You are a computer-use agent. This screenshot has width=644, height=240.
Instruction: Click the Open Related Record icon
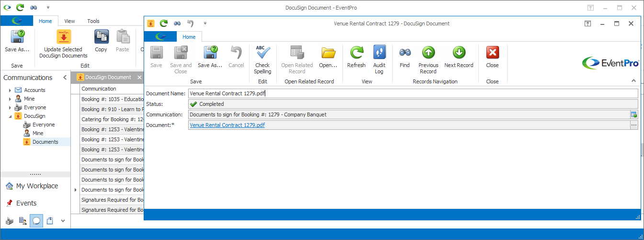pyautogui.click(x=297, y=53)
